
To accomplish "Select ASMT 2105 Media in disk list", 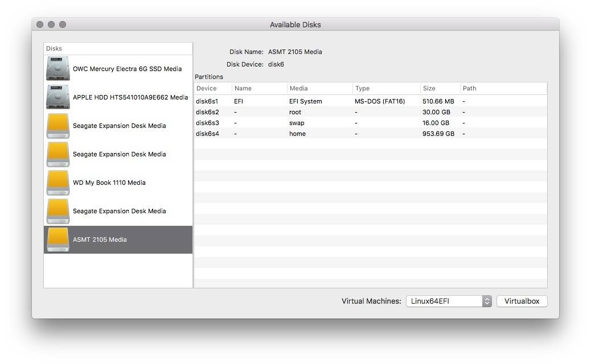I will tap(118, 240).
